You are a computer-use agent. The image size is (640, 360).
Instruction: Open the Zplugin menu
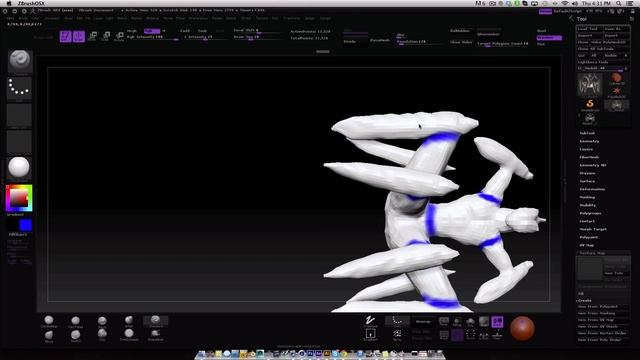(x=310, y=18)
